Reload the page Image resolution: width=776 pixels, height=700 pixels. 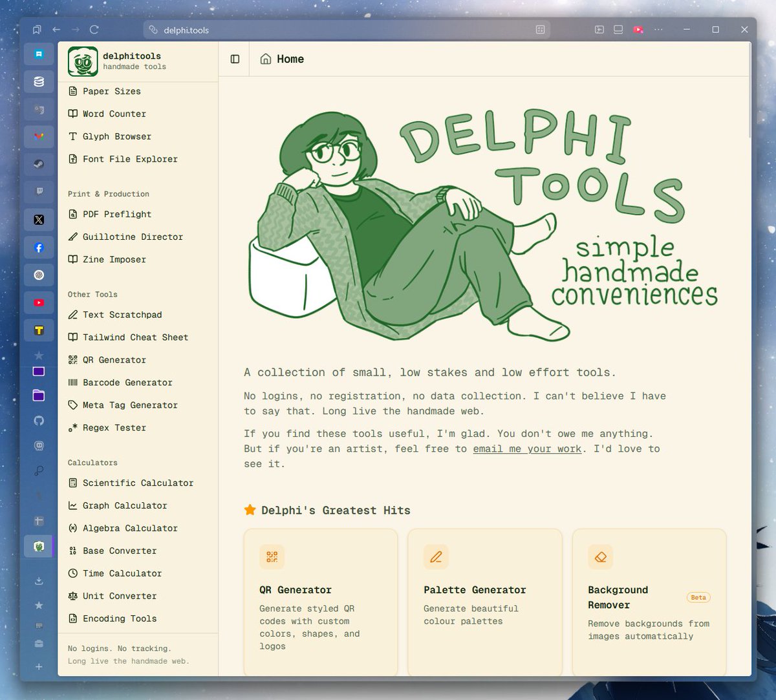click(x=94, y=30)
